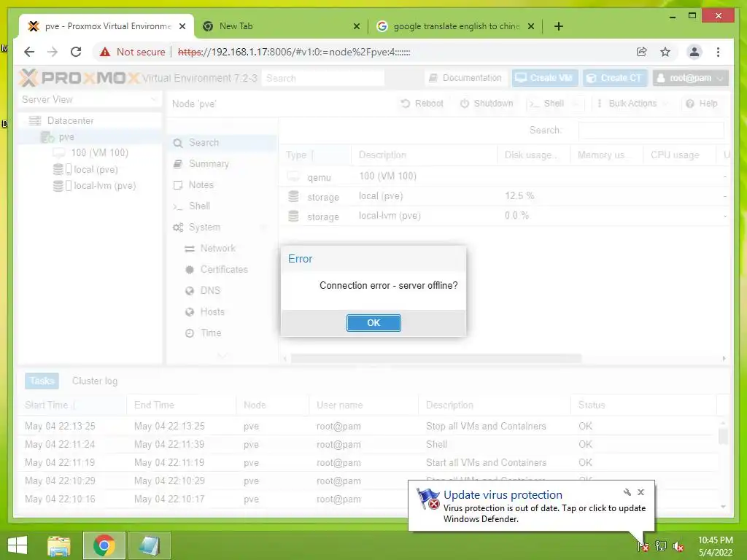The image size is (747, 560).
Task: Click Create CT button
Action: point(615,77)
